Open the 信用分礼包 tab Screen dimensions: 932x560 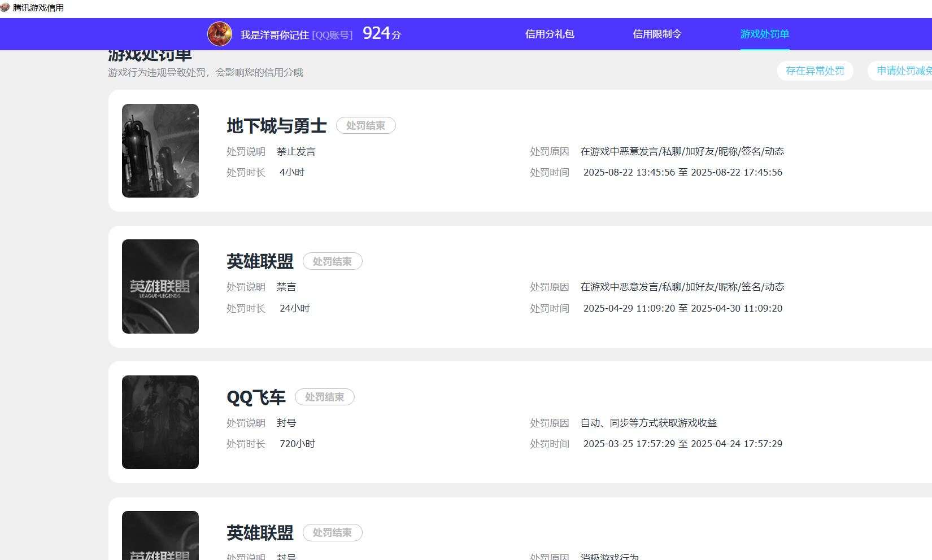point(550,34)
